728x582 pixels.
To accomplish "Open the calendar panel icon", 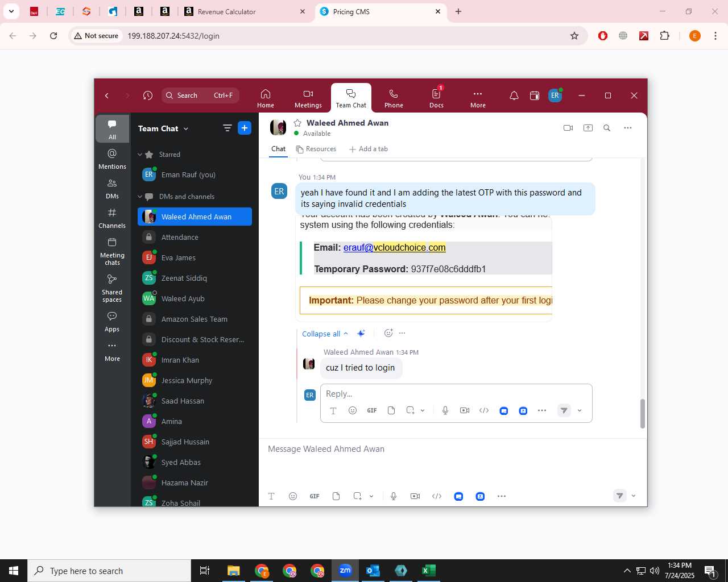I will pyautogui.click(x=535, y=95).
